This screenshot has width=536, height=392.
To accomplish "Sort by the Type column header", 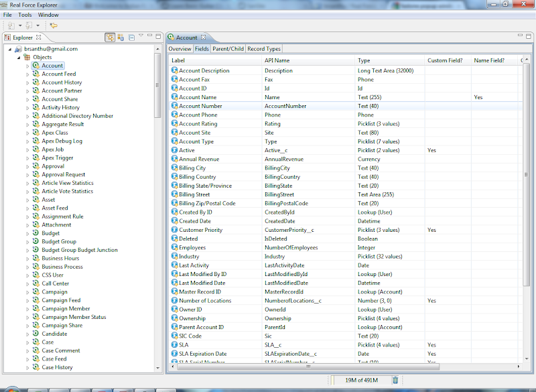I will [390, 60].
